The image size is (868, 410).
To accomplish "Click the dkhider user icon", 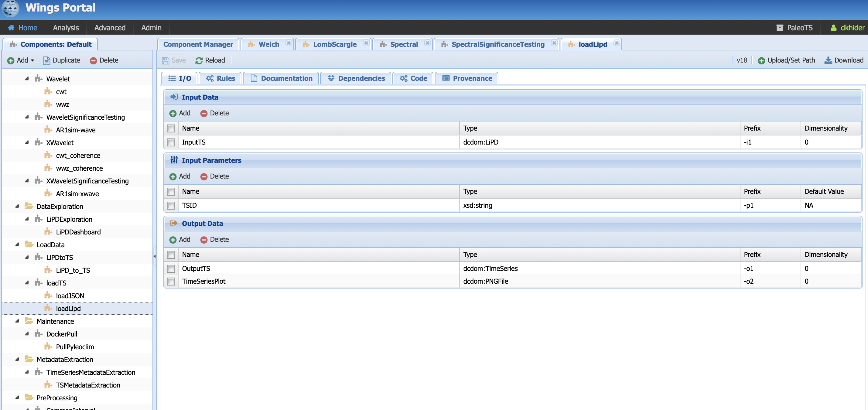I will 833,28.
